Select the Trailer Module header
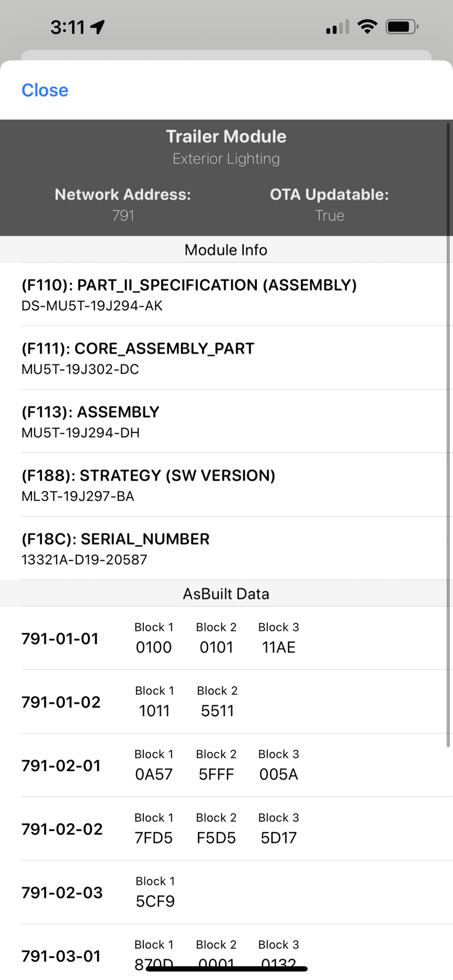The height and width of the screenshot is (980, 453). [x=226, y=136]
